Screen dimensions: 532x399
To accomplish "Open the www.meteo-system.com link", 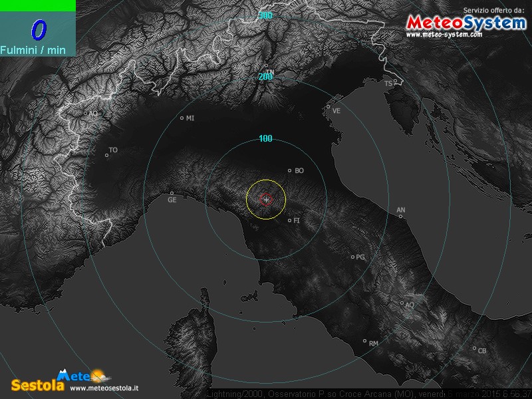I will (444, 35).
